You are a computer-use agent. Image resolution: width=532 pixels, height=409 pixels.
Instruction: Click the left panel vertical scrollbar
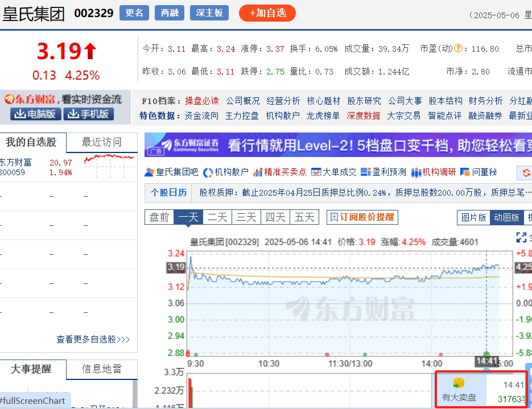click(135, 394)
